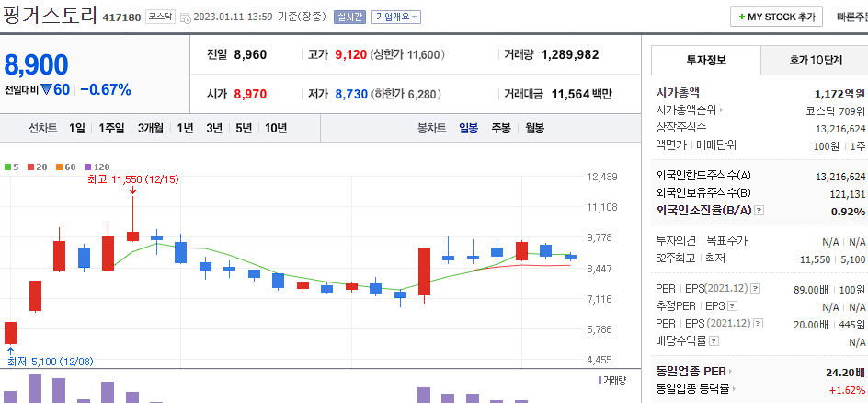
Task: Click the 시가 value 8,970
Action: click(250, 94)
